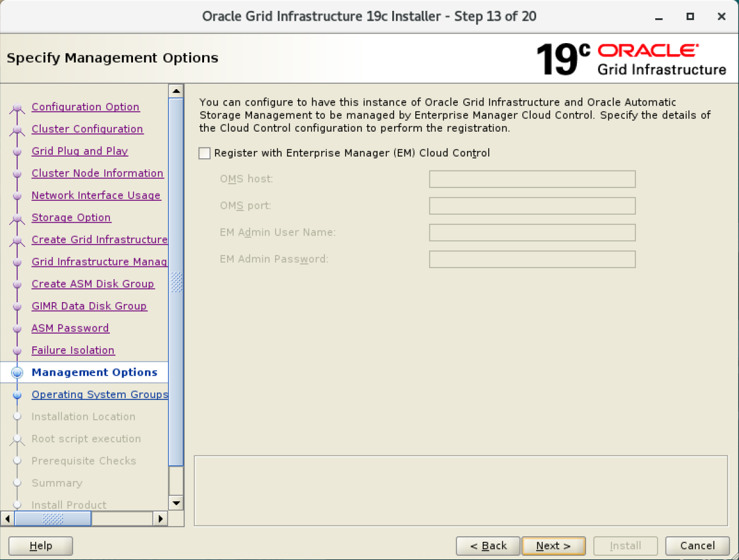This screenshot has width=739, height=560.
Task: Close the installer window
Action: tap(721, 17)
